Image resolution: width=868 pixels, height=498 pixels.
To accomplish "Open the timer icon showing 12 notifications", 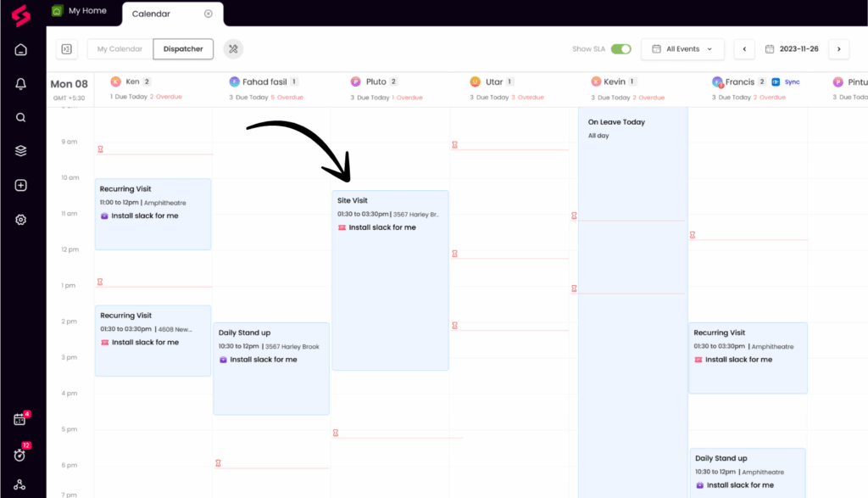I will 20,455.
